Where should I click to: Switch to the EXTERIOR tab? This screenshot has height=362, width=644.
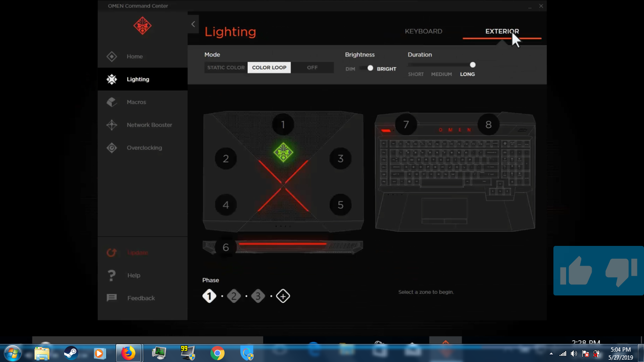[x=502, y=31]
